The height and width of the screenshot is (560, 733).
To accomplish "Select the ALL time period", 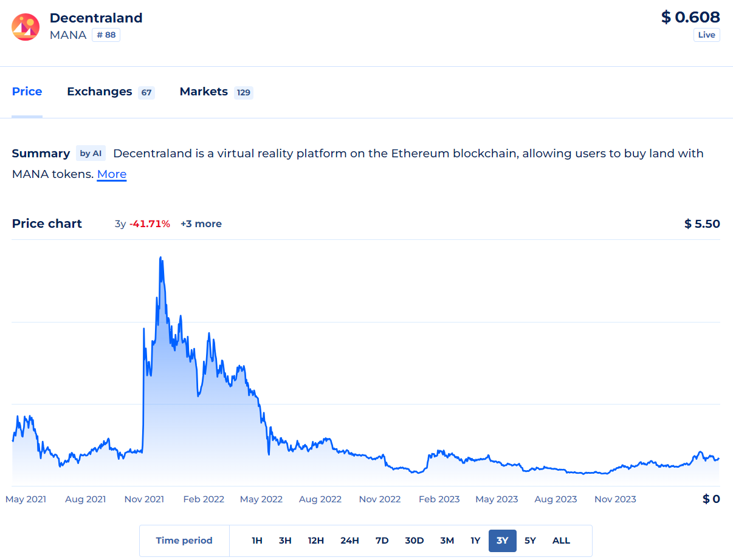I will [x=561, y=541].
